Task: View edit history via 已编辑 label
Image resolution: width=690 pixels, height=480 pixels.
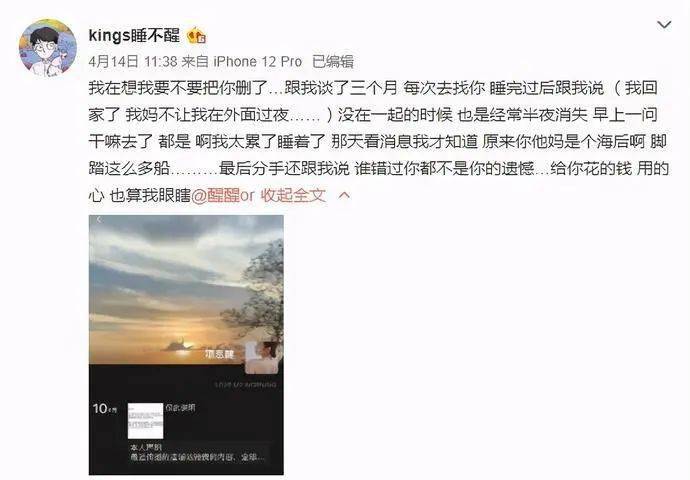Action: (x=333, y=62)
